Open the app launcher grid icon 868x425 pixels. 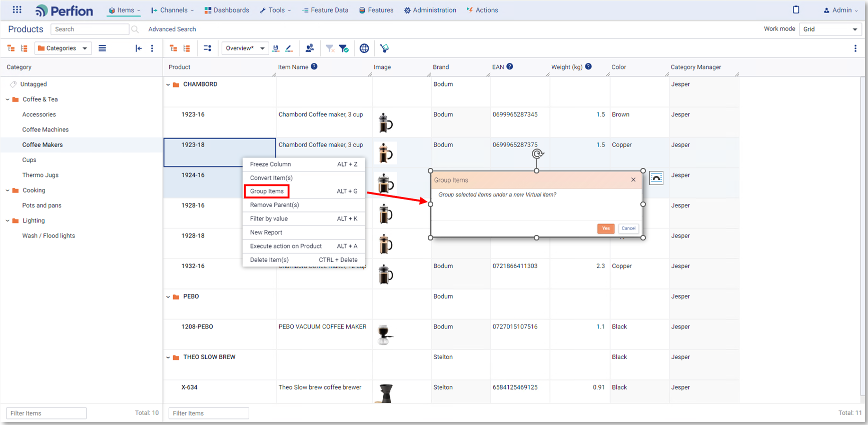click(17, 9)
